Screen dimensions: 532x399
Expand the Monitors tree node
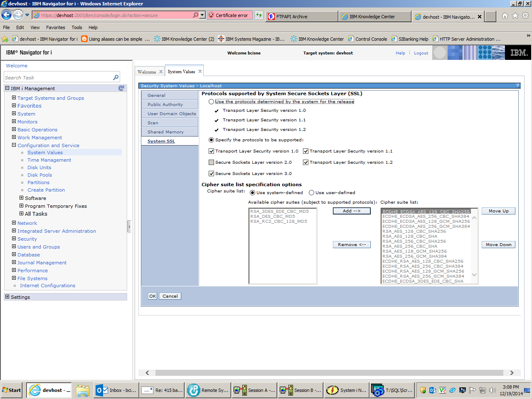[x=14, y=121]
